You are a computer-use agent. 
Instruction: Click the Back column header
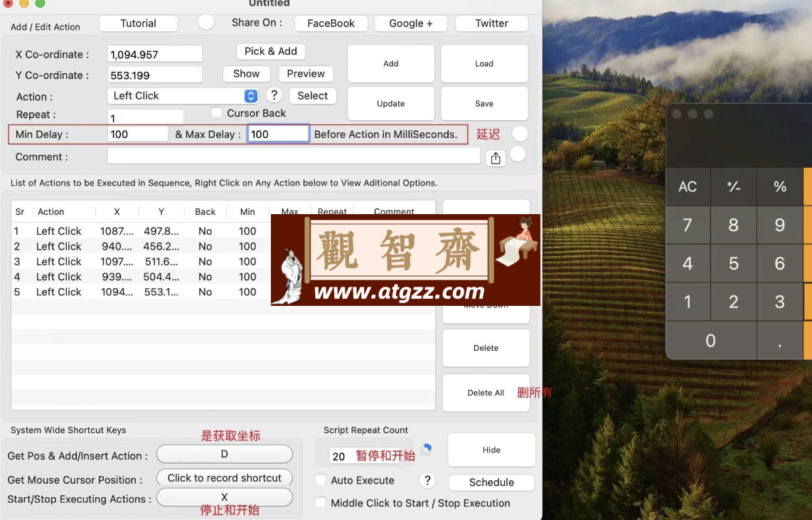pos(205,211)
